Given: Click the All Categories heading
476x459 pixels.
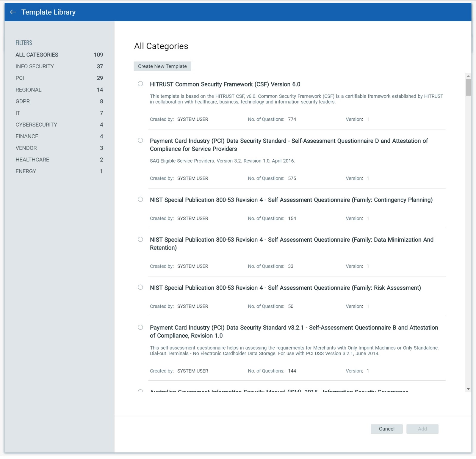Looking at the screenshot, I should (x=161, y=46).
